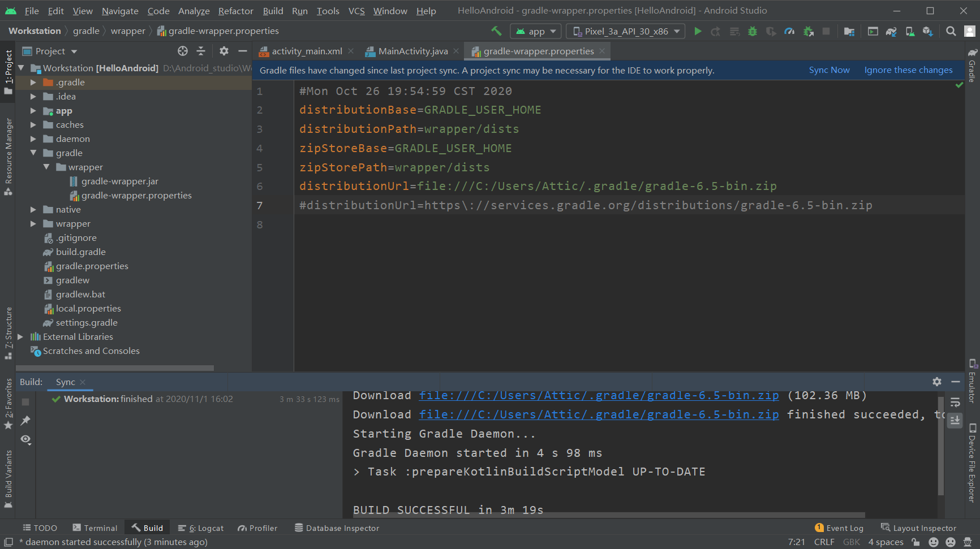
Task: Run the app with green play button
Action: click(x=698, y=31)
